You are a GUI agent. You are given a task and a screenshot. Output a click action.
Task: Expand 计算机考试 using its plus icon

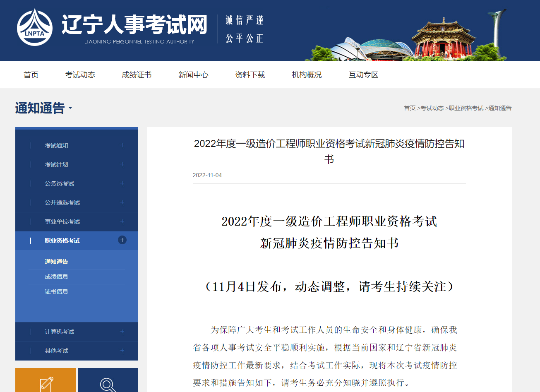click(x=122, y=332)
